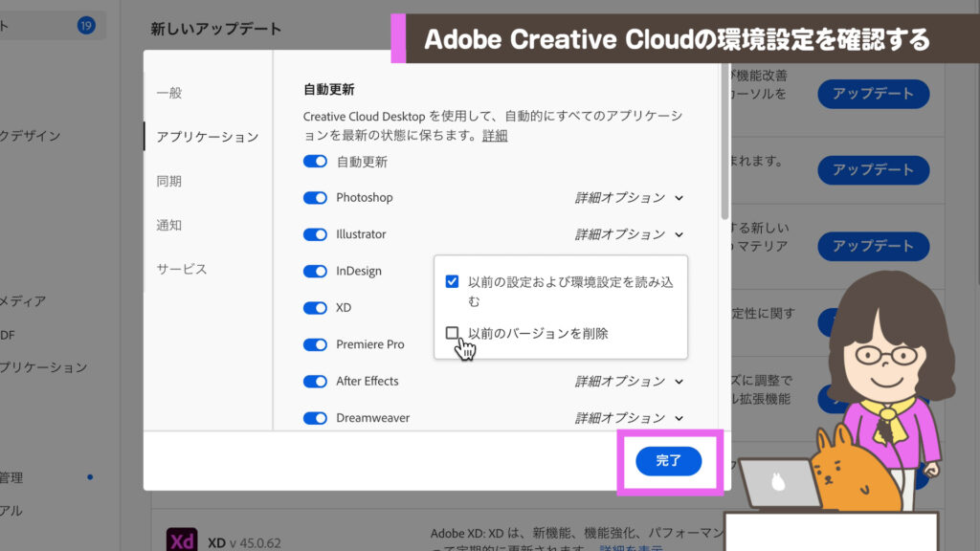980x551 pixels.
Task: Toggle Dreamweaver auto-update switch
Action: [315, 418]
